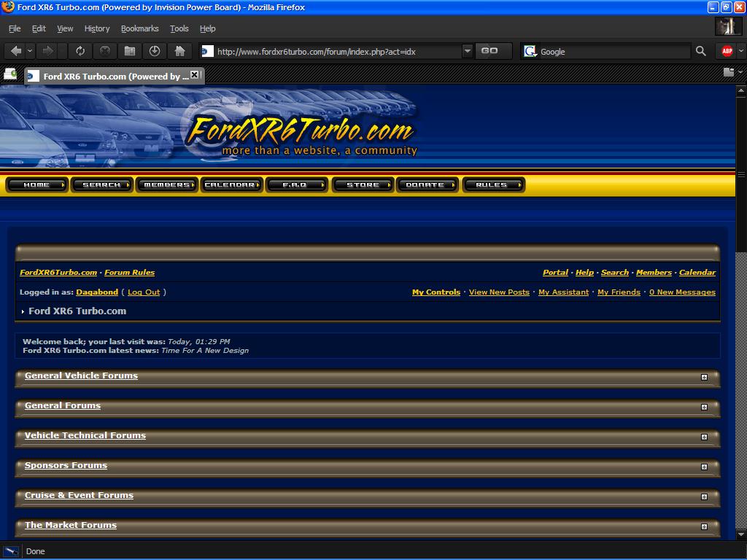The height and width of the screenshot is (560, 747).
Task: Open the forum Calendar link
Action: (697, 273)
